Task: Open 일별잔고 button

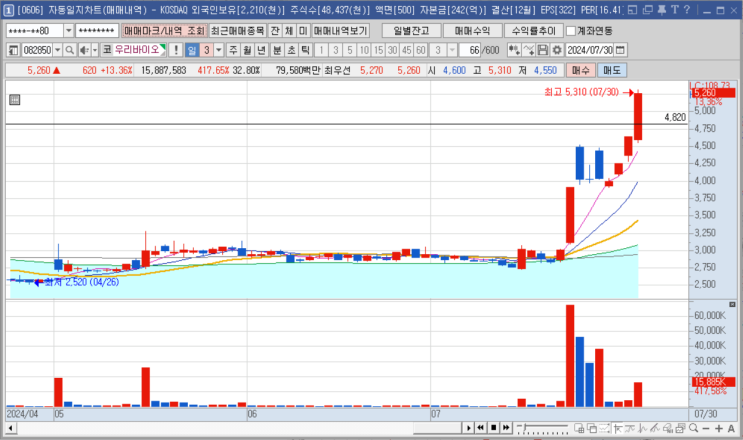Action: click(411, 31)
